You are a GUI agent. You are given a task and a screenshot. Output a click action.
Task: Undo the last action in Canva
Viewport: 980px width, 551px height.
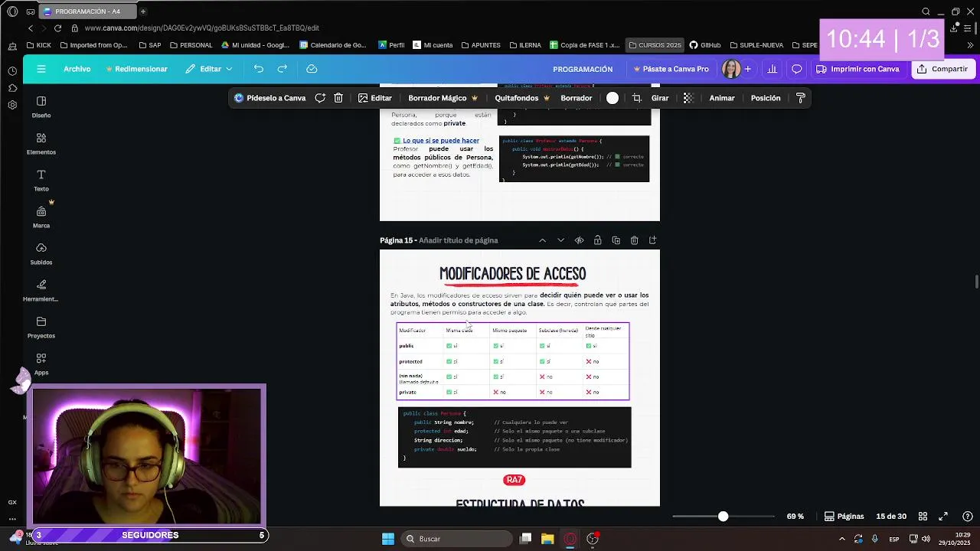[x=259, y=69]
